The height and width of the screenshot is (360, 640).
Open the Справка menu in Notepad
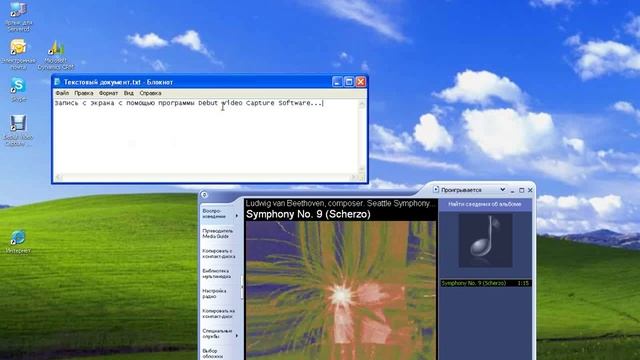pos(150,93)
